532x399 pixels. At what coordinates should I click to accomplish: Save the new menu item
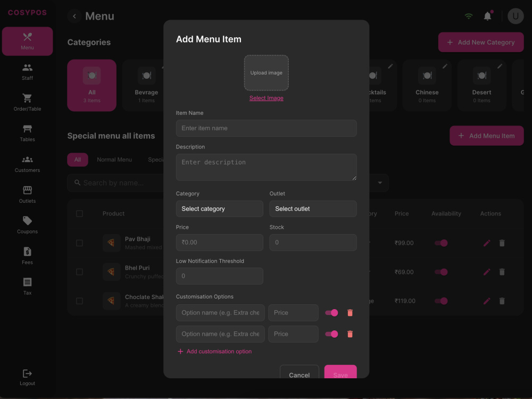pos(340,372)
